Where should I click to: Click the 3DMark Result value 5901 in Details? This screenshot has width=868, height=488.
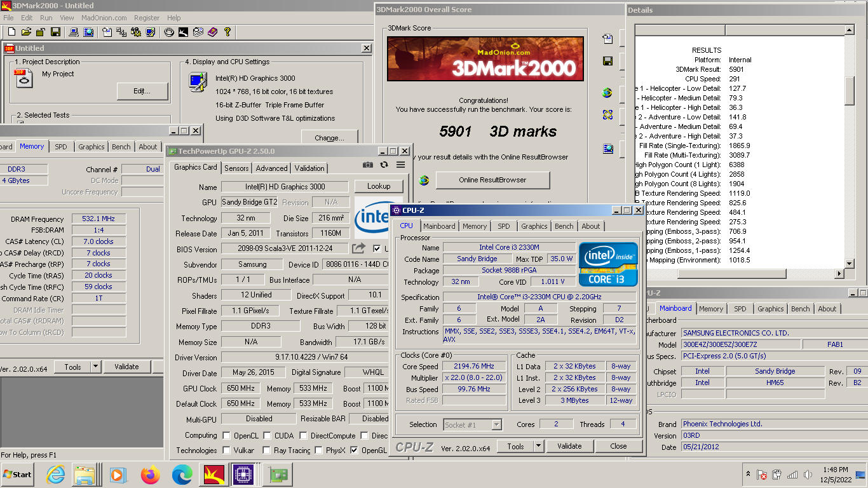coord(736,69)
